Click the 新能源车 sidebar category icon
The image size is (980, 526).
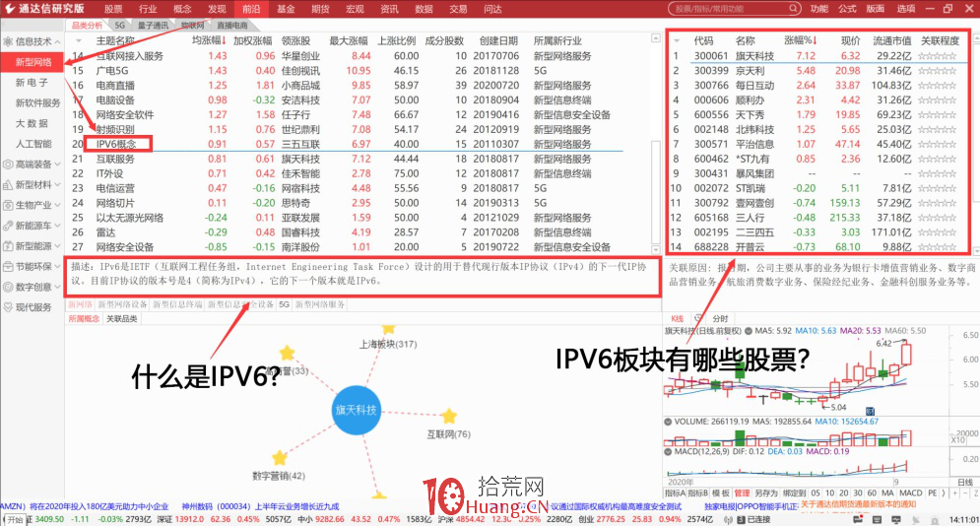8,226
